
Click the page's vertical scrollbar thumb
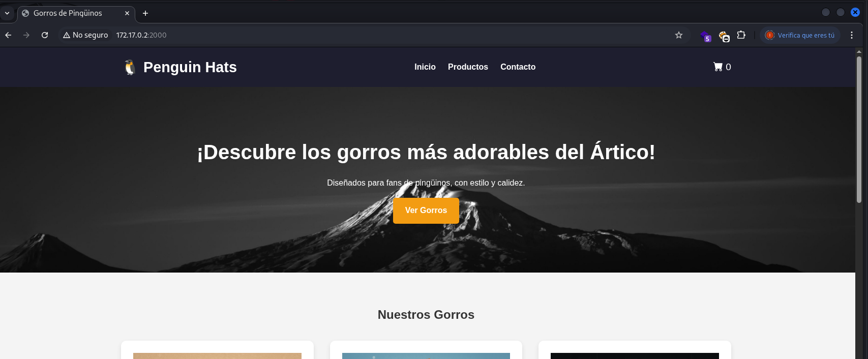859,127
